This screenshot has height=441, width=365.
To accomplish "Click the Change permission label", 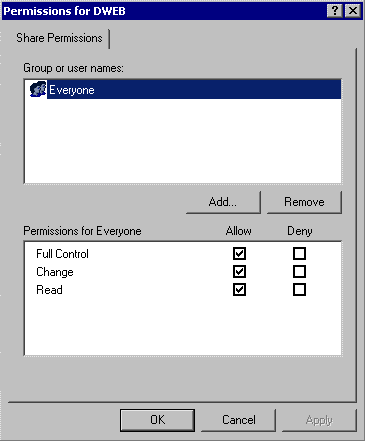I will click(x=55, y=272).
